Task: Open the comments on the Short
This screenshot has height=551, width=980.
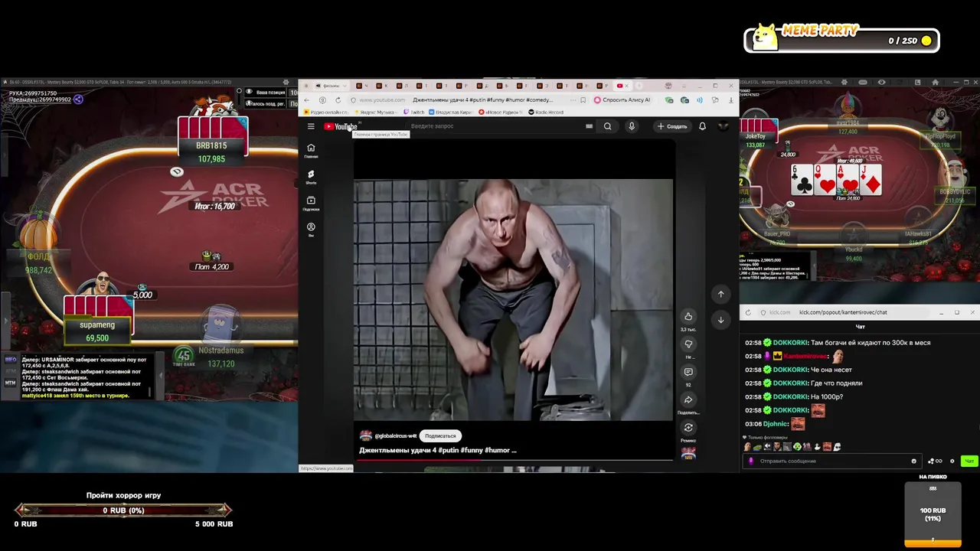Action: click(688, 372)
